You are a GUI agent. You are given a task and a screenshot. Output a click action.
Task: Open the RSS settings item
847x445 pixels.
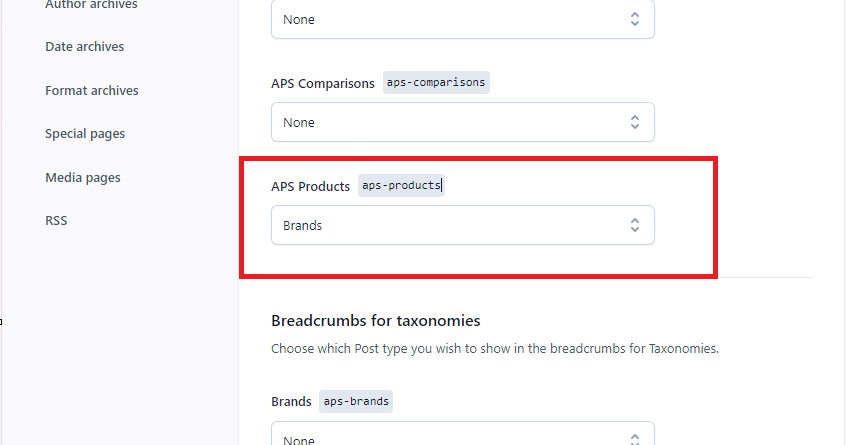click(x=56, y=221)
